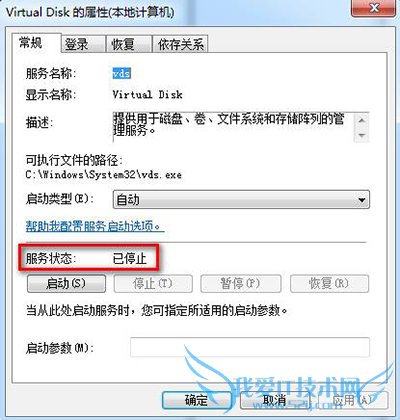Screen dimensions: 400x420
Task: Click the 启动参数 input field
Action: 250,347
